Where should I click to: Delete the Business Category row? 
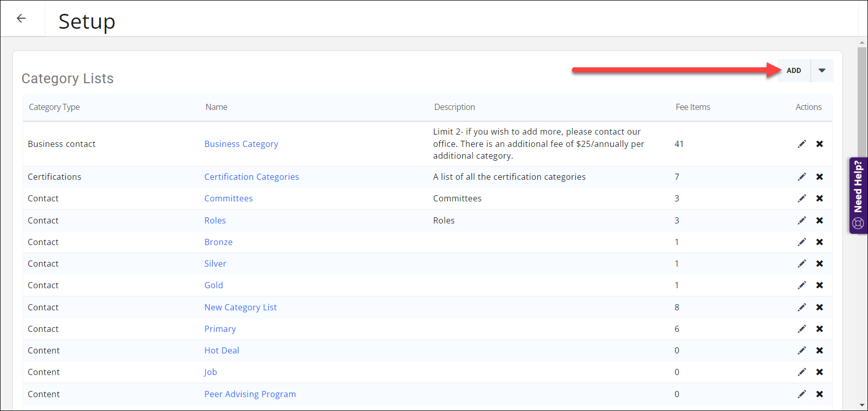coord(820,144)
